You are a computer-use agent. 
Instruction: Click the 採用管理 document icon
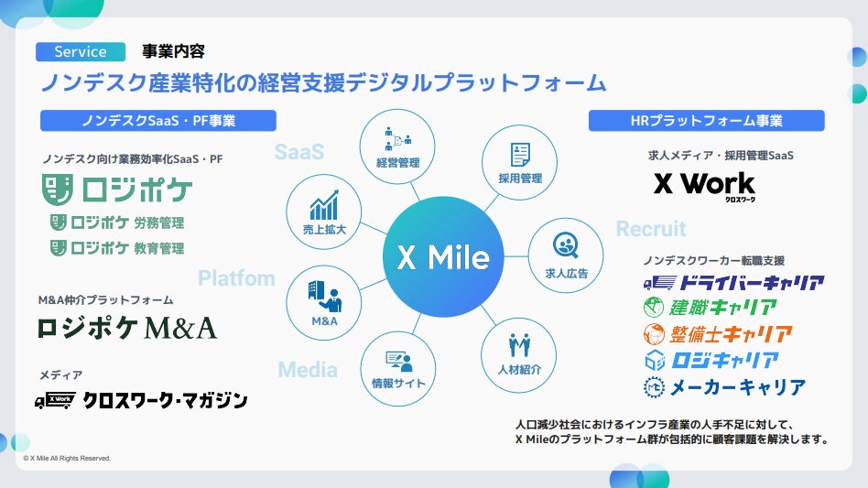click(520, 155)
